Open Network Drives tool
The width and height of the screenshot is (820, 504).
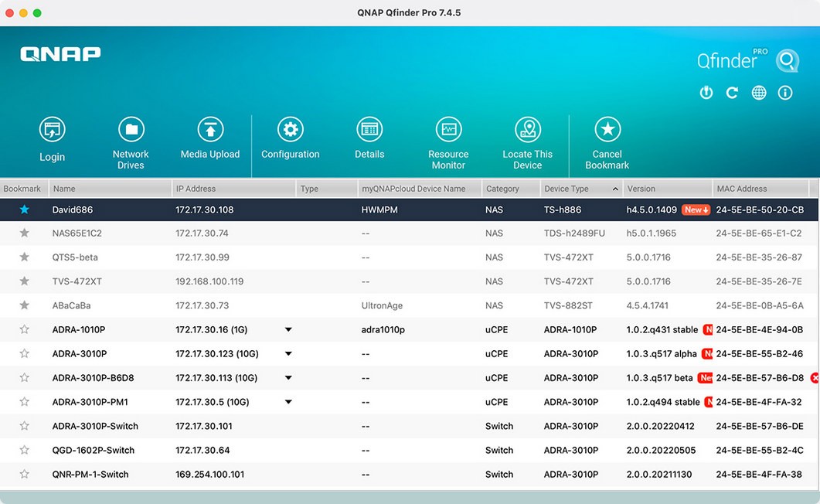(131, 130)
